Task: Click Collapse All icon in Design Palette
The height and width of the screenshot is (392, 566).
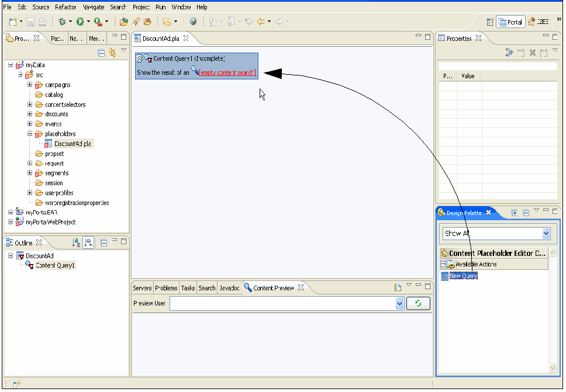Action: tap(526, 213)
